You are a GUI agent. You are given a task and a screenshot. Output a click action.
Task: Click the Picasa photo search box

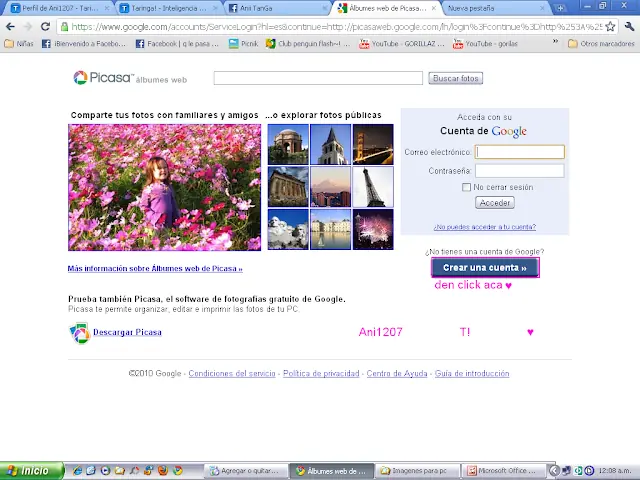point(318,78)
